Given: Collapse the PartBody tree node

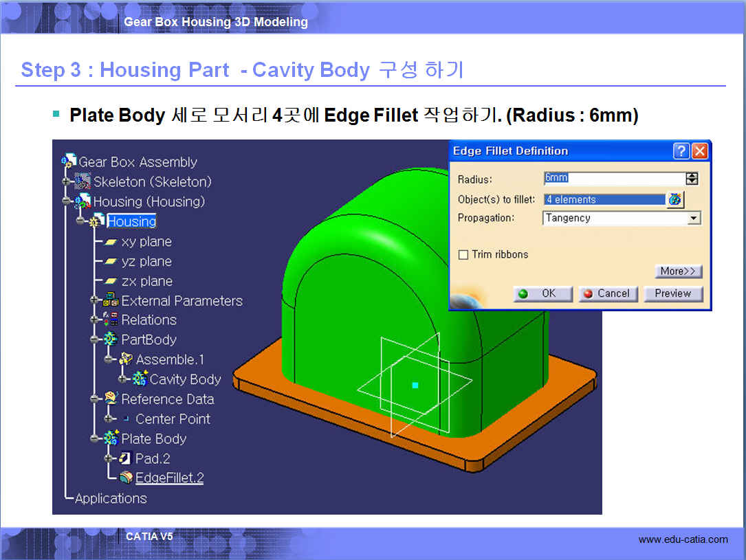Looking at the screenshot, I should [95, 339].
